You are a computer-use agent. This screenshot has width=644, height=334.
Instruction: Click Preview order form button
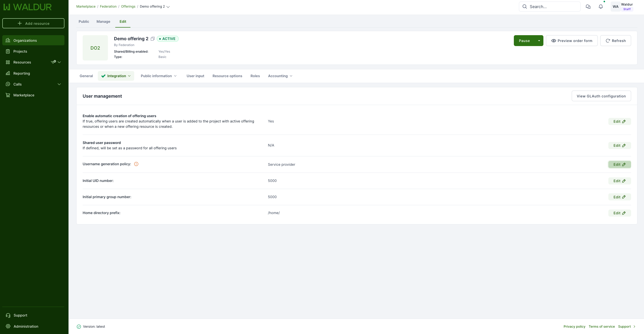[572, 41]
